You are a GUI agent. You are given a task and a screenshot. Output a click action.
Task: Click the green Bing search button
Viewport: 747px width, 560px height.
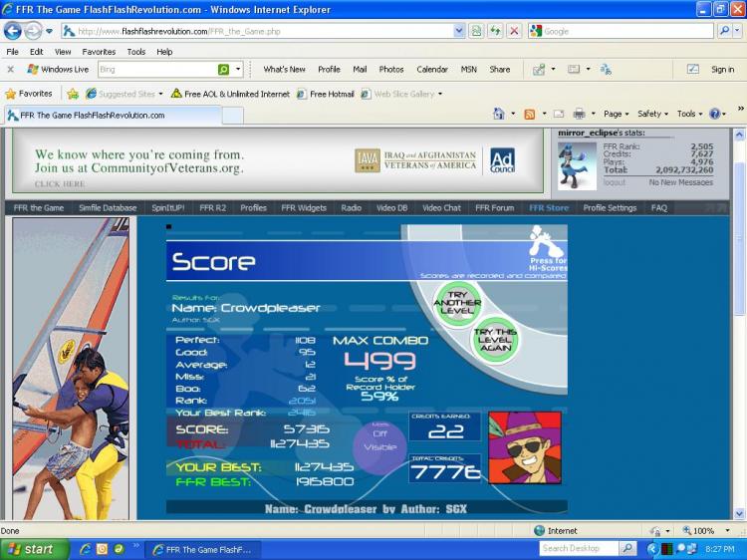point(223,70)
